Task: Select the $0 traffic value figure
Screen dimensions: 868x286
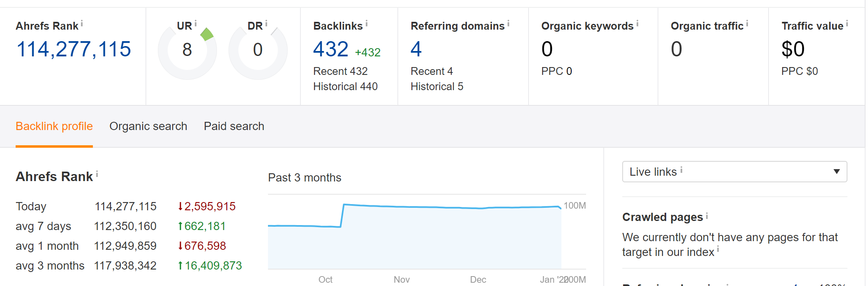Action: click(x=793, y=49)
